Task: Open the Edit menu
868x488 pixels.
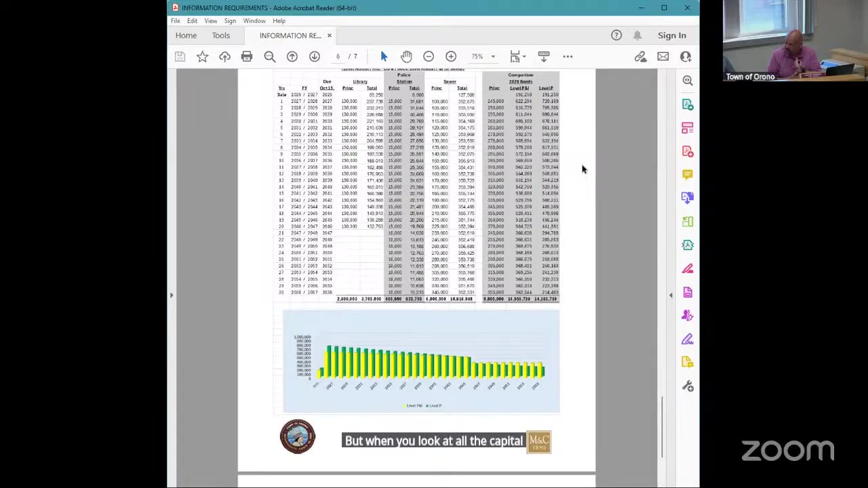Action: click(193, 21)
